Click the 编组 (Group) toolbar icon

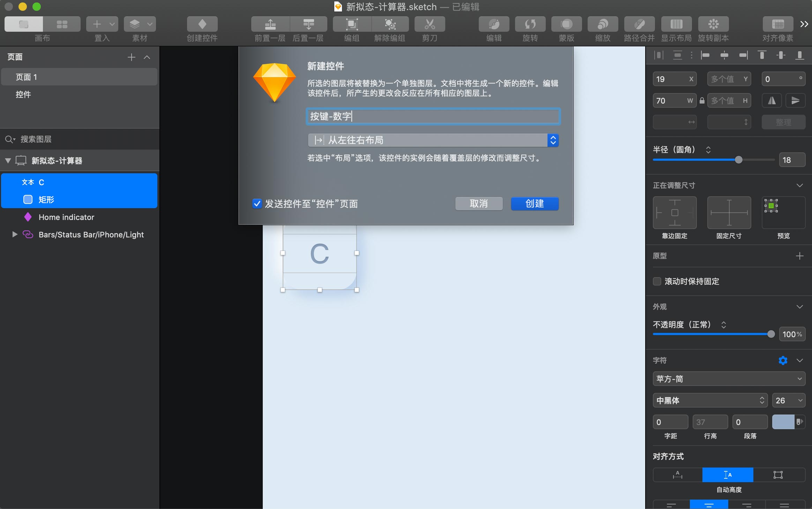click(352, 24)
